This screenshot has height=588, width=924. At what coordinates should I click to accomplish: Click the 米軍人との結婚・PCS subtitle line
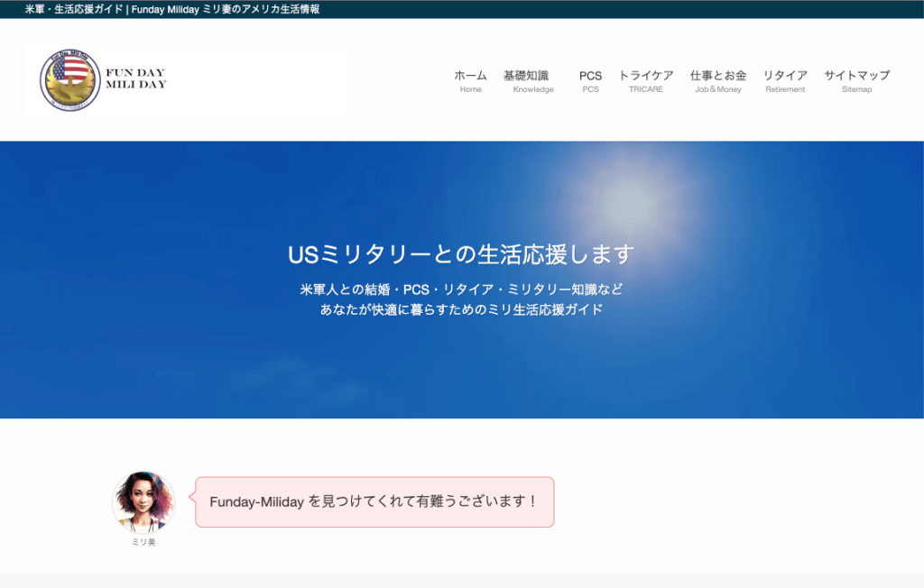click(461, 290)
